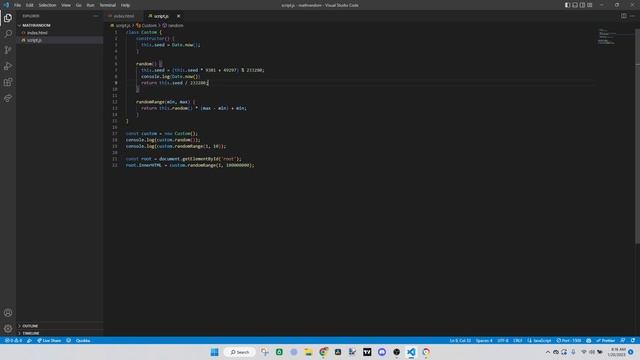640x360 pixels.
Task: Click Port 5500 Live Server status item
Action: (569, 340)
